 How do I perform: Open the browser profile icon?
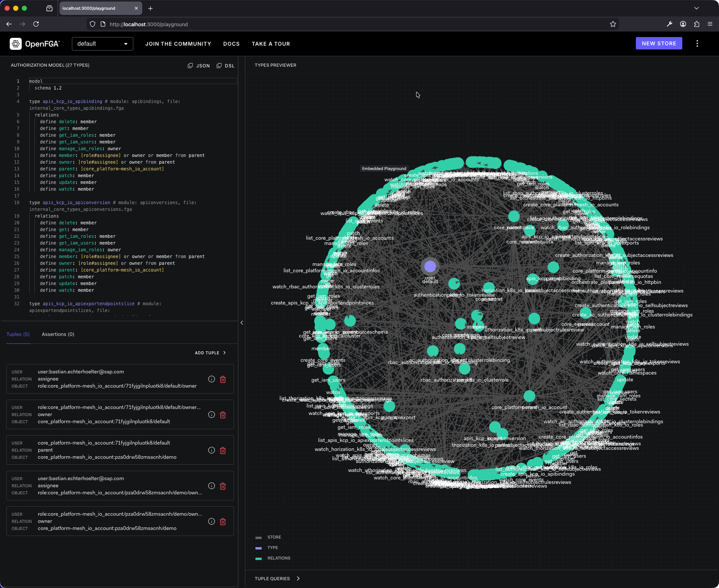(683, 24)
